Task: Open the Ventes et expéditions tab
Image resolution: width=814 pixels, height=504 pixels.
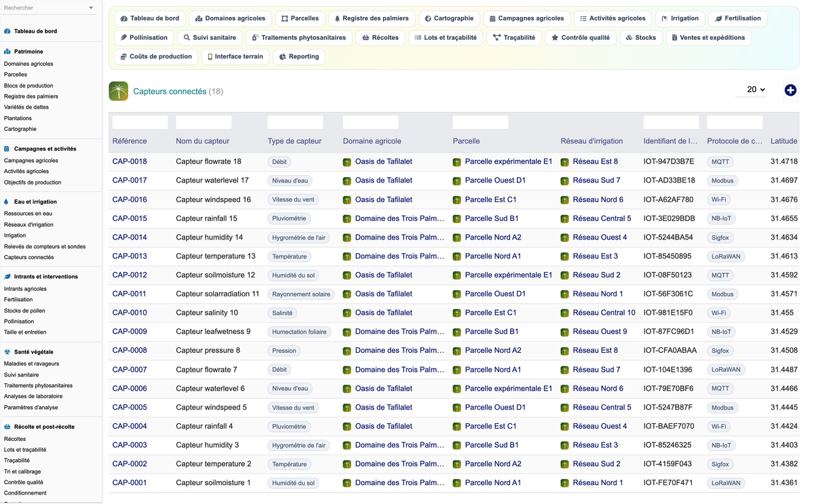Action: pyautogui.click(x=708, y=37)
